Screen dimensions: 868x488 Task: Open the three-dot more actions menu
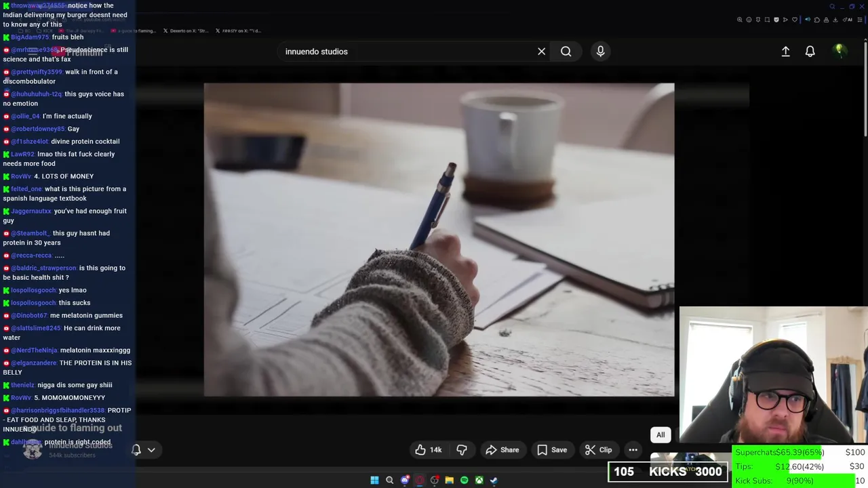(x=633, y=450)
